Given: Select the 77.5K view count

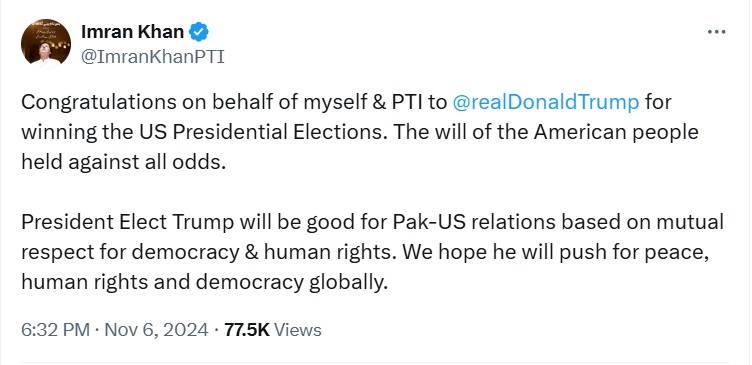Looking at the screenshot, I should 247,330.
